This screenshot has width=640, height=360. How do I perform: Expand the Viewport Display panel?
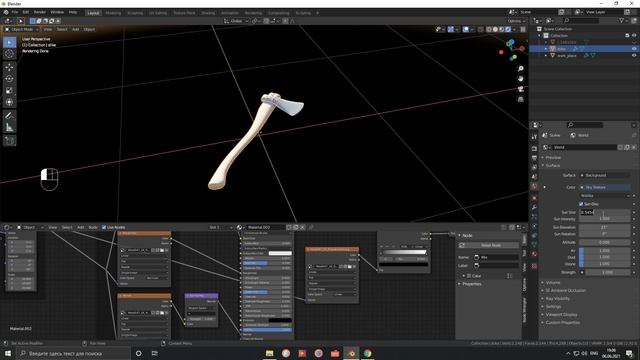(x=561, y=315)
